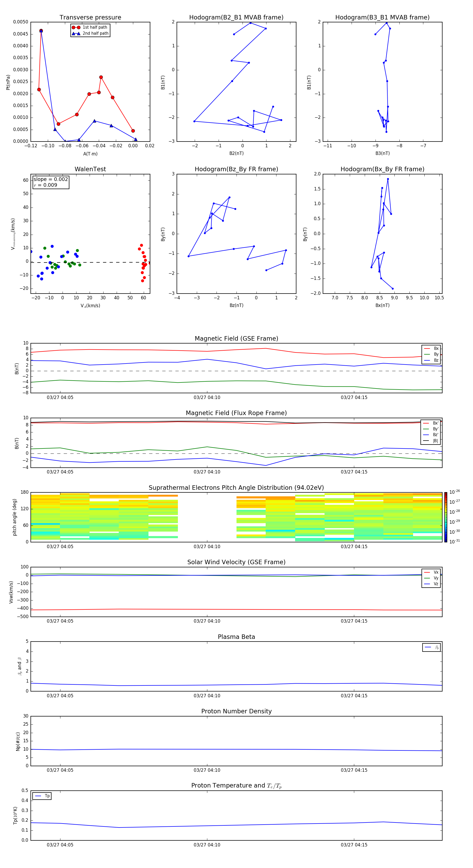Select 'Bx' entry in GSE magnetic field legend
473x868 pixels.
[x=431, y=349]
